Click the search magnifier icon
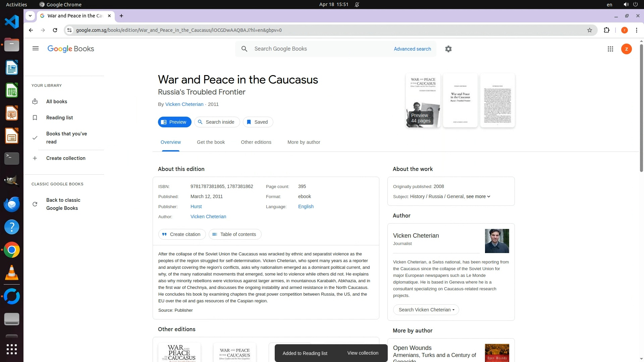The image size is (644, 362). 245,49
